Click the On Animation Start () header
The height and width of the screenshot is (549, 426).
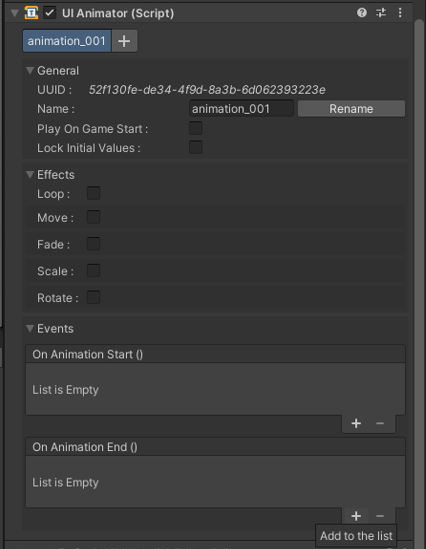tap(215, 354)
